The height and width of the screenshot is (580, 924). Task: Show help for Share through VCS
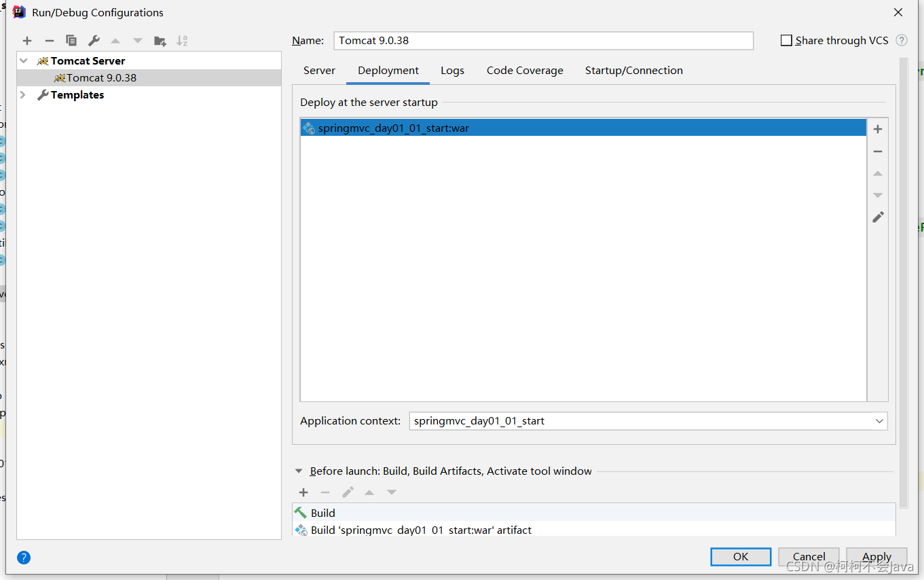[x=902, y=40]
